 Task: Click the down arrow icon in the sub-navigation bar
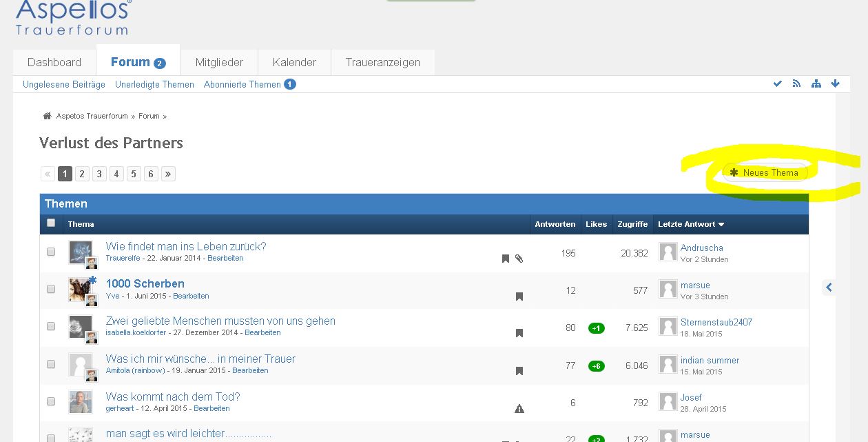835,84
